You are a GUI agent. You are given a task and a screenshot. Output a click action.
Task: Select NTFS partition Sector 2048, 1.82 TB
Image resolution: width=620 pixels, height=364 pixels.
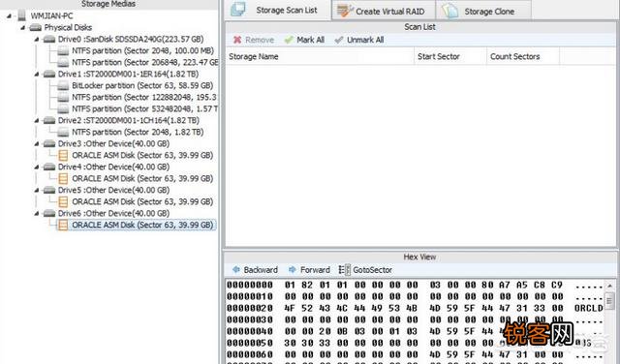(x=138, y=132)
